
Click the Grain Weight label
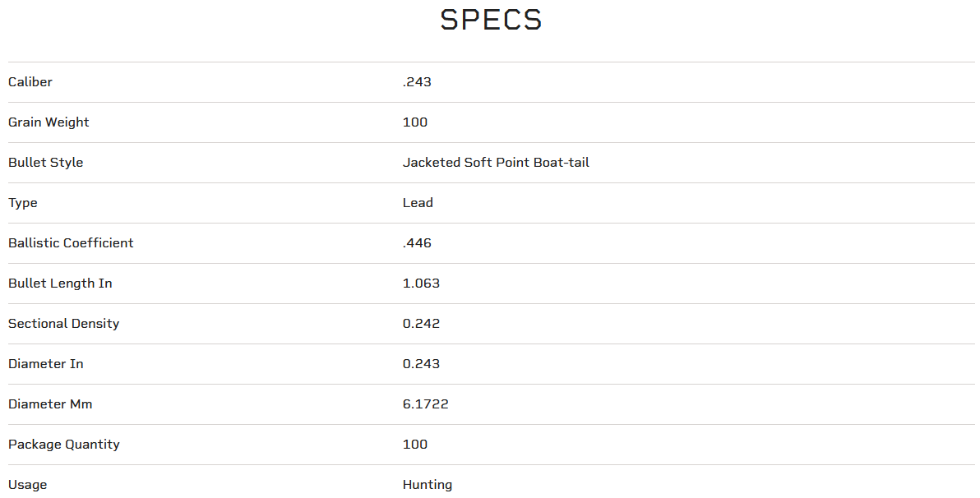click(x=49, y=122)
